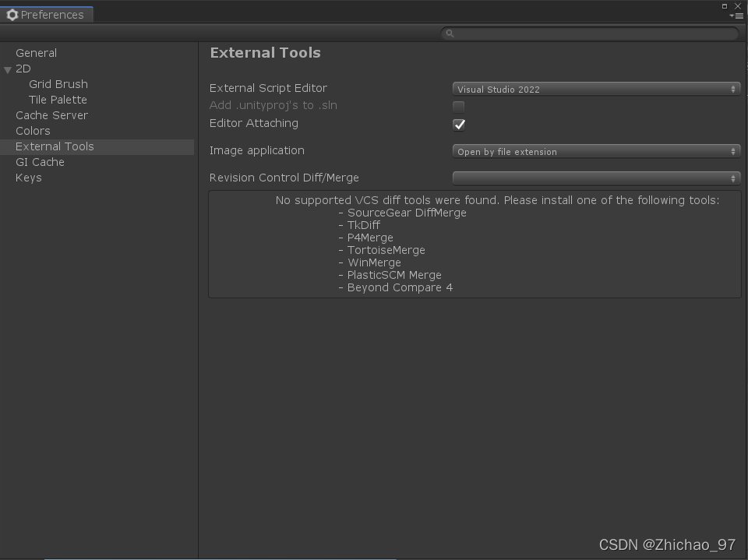Screen dimensions: 748x560
Task: Select the Colors preferences category
Action: coord(32,130)
